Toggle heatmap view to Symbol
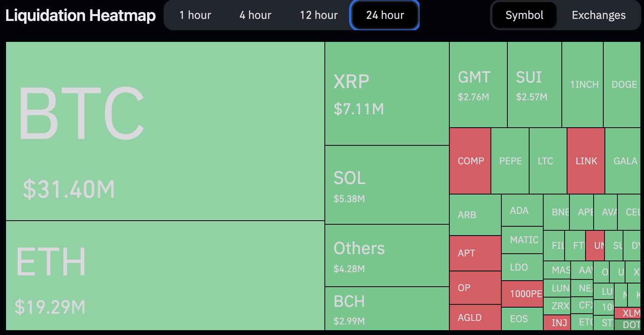Screen dimensions: 644x335 pos(524,15)
